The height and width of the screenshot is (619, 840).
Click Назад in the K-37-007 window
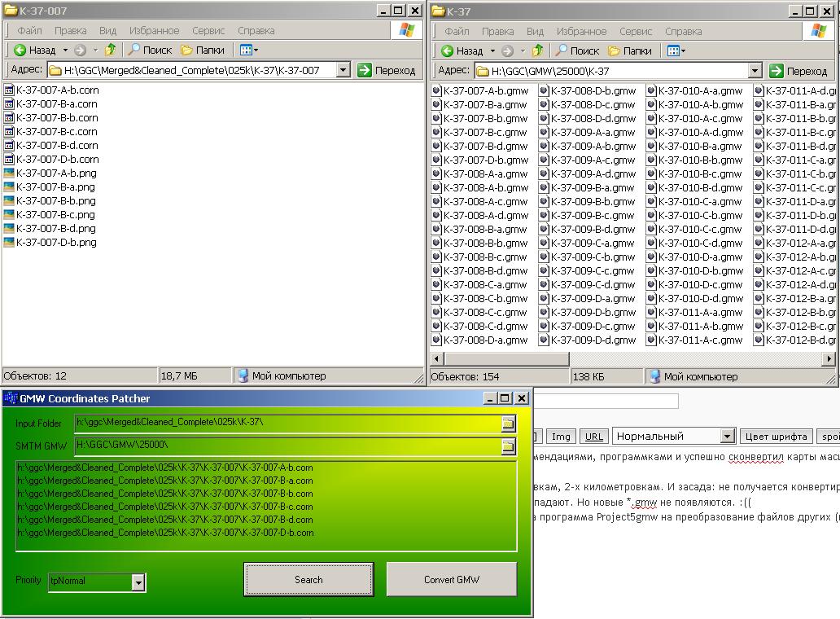(x=36, y=50)
